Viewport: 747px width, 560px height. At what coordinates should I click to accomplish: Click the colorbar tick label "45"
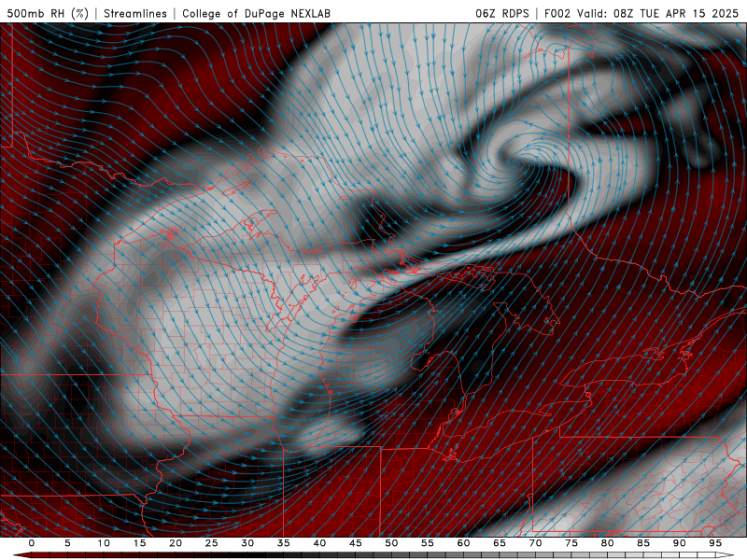click(x=356, y=543)
